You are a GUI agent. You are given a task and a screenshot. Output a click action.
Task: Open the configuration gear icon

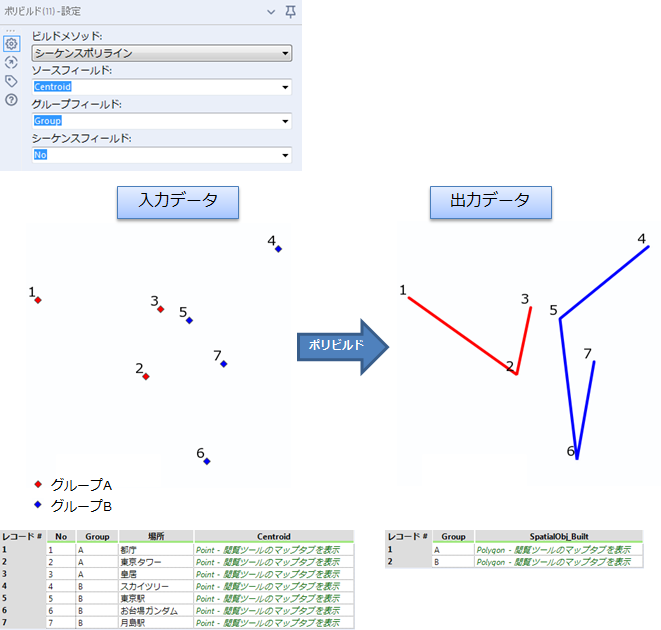pos(11,44)
